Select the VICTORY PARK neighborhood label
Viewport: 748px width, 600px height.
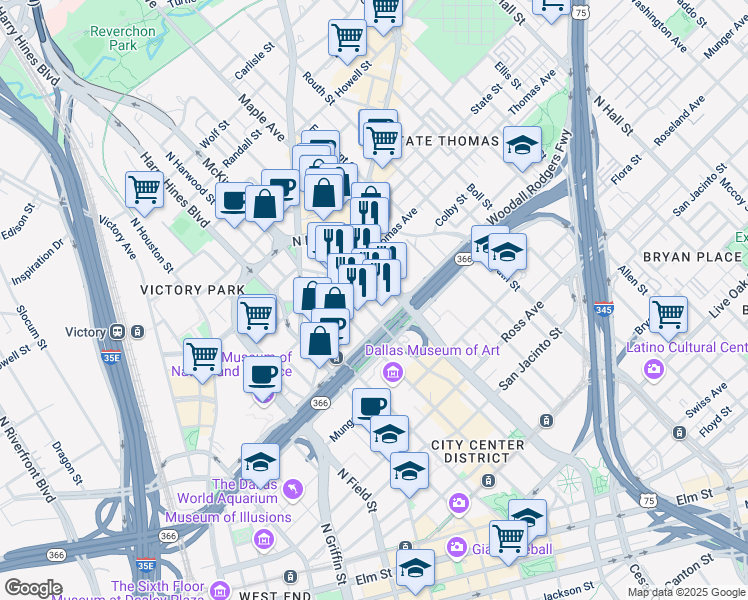(x=193, y=290)
